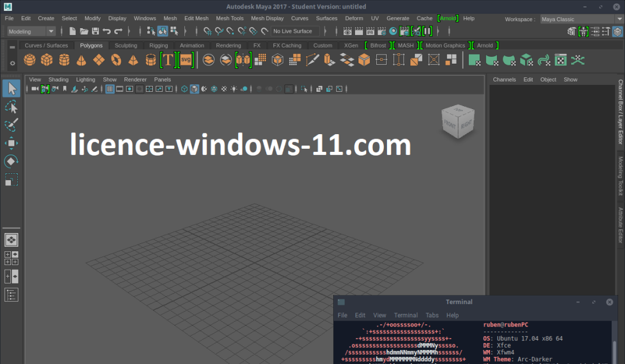625x364 pixels.
Task: Open the Mesh Tools menu
Action: click(x=229, y=18)
